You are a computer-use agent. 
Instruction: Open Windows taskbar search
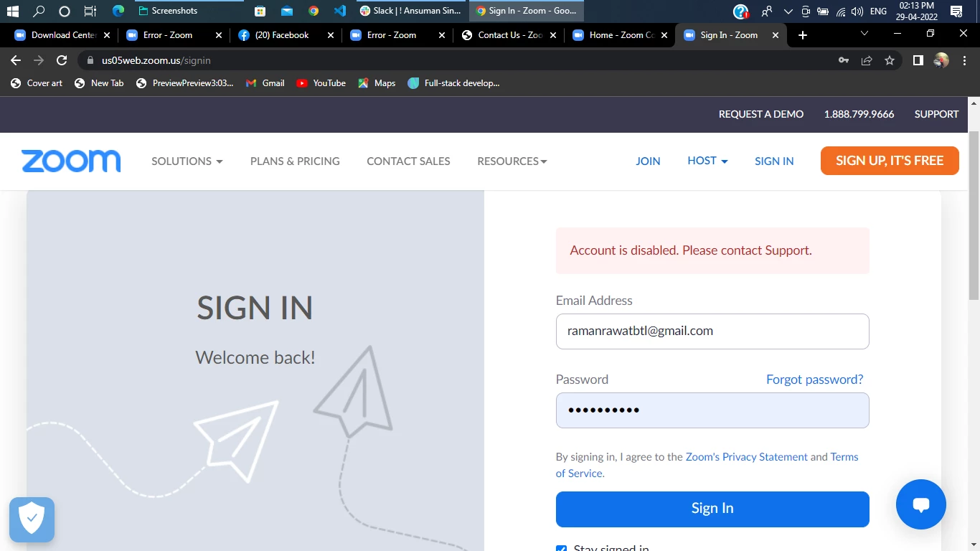click(39, 11)
